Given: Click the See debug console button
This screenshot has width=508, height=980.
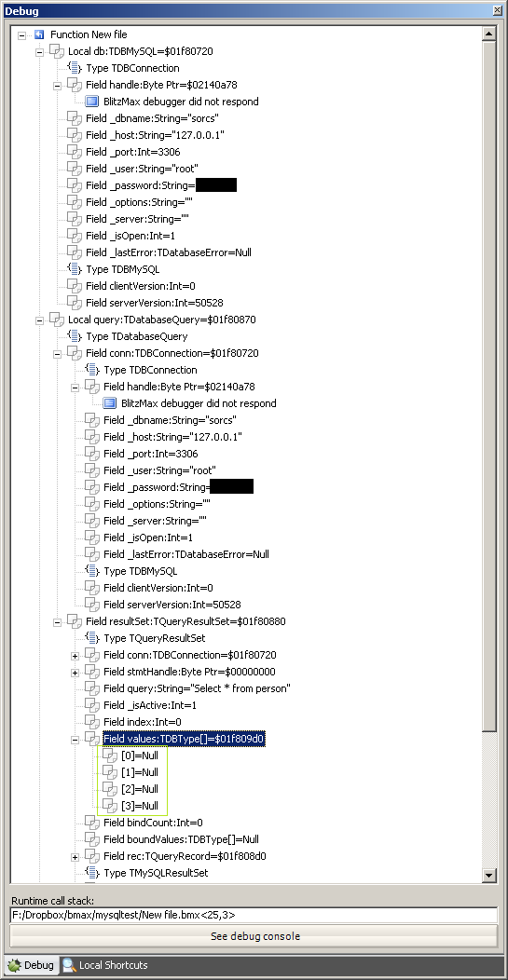Looking at the screenshot, I should coord(254,936).
